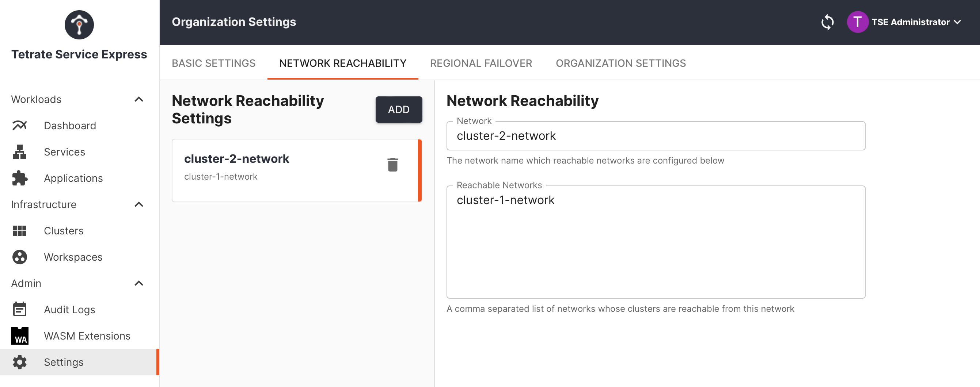980x387 pixels.
Task: Collapse the Workloads section
Action: tap(138, 99)
